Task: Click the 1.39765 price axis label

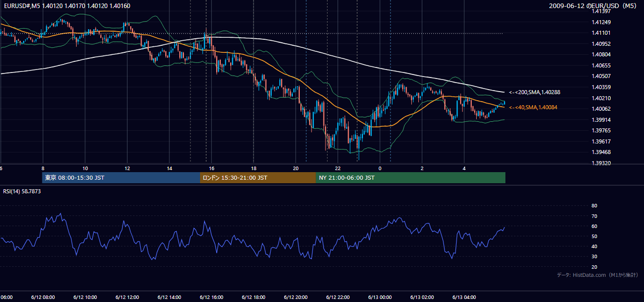Action: click(602, 130)
